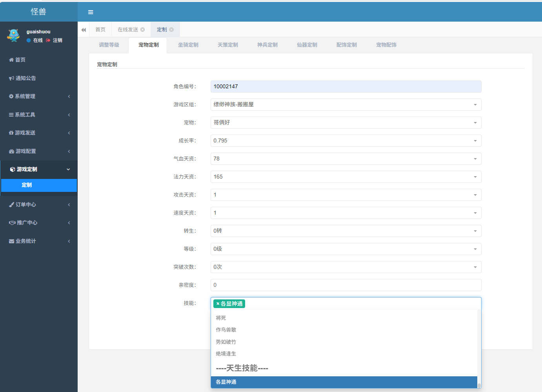Open 通知公告 in the sidebar
The width and height of the screenshot is (542, 392).
click(x=25, y=78)
